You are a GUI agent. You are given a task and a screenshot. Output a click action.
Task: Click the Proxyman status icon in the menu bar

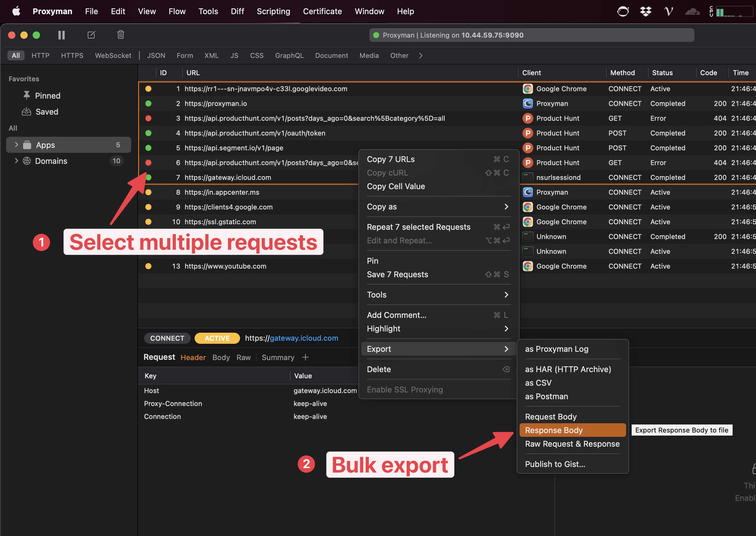click(623, 11)
